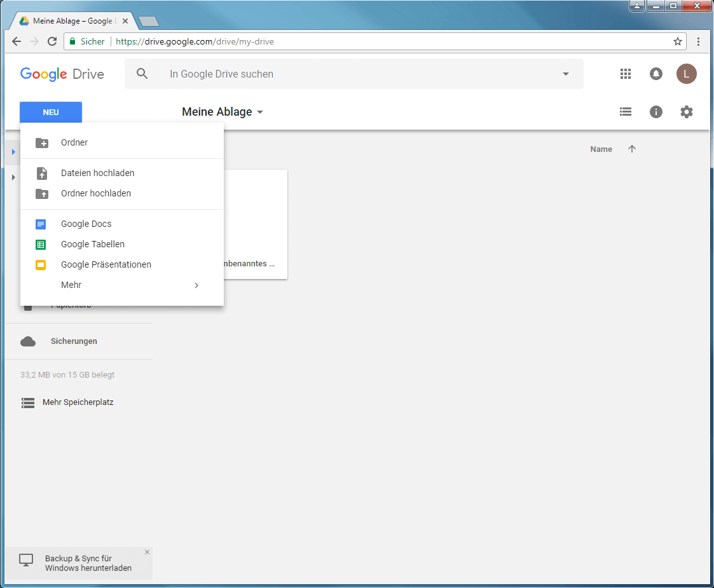Click the file upload icon
The height and width of the screenshot is (588, 714).
tap(42, 174)
